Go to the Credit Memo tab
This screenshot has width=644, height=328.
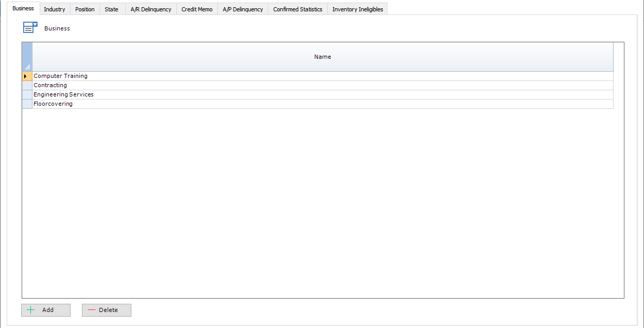196,9
